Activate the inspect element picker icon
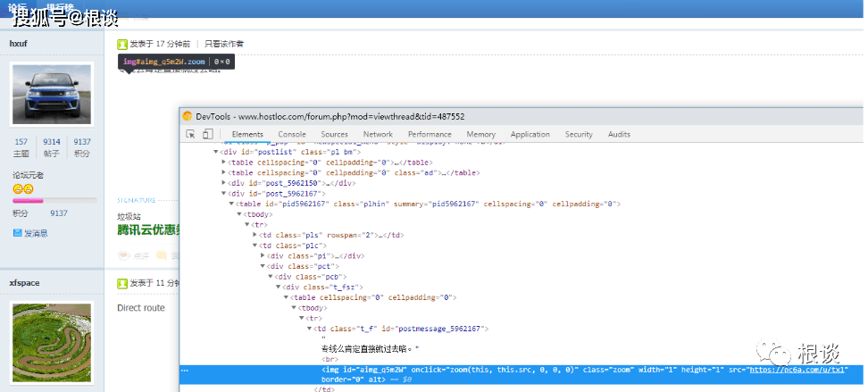This screenshot has height=392, width=868. [x=190, y=134]
